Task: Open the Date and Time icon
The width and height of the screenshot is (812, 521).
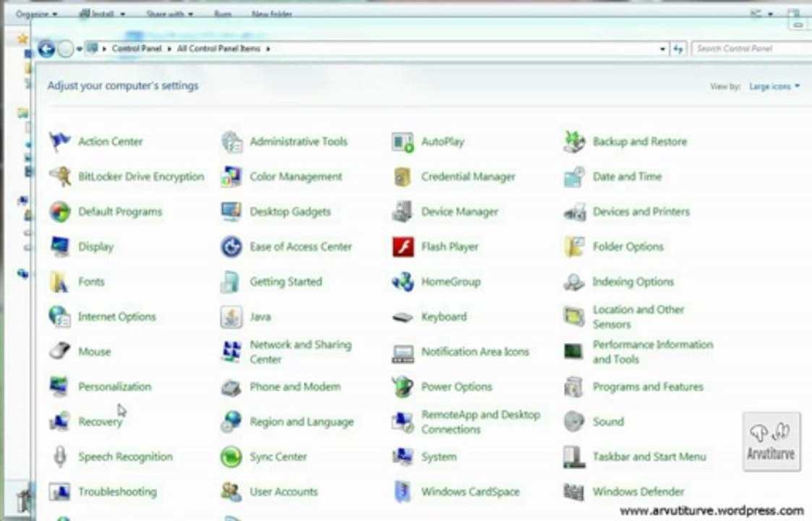Action: click(574, 177)
